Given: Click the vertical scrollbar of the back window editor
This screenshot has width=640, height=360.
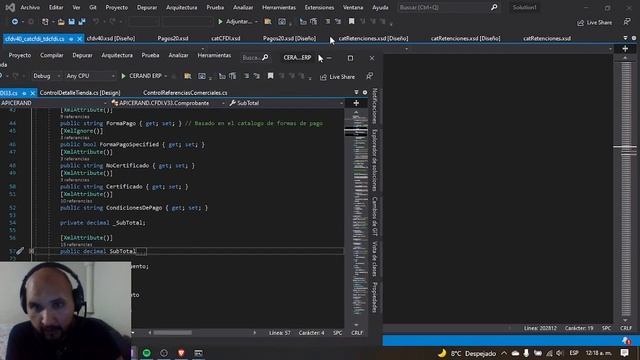Looking at the screenshot, I should (x=625, y=188).
